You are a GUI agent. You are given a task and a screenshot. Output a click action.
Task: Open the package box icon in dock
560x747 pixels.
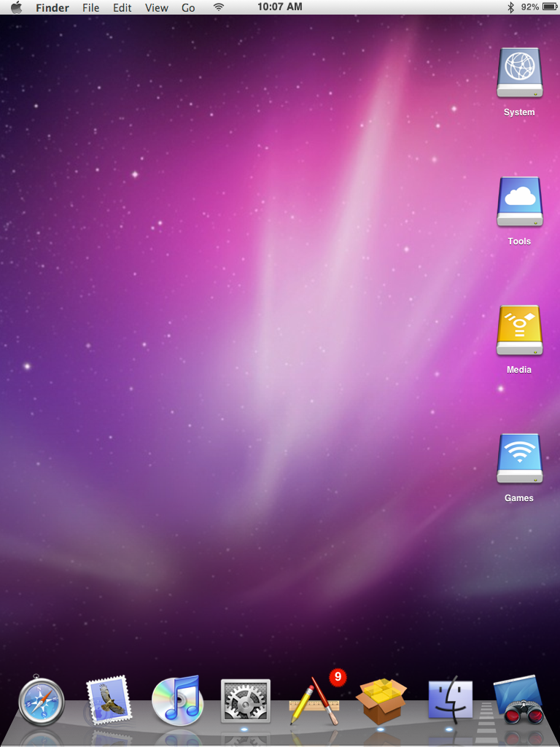(382, 701)
